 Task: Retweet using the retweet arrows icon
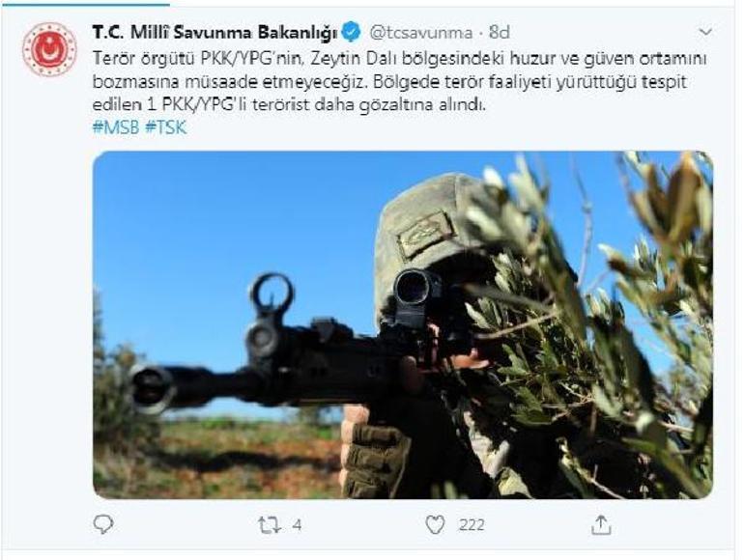coord(270,525)
